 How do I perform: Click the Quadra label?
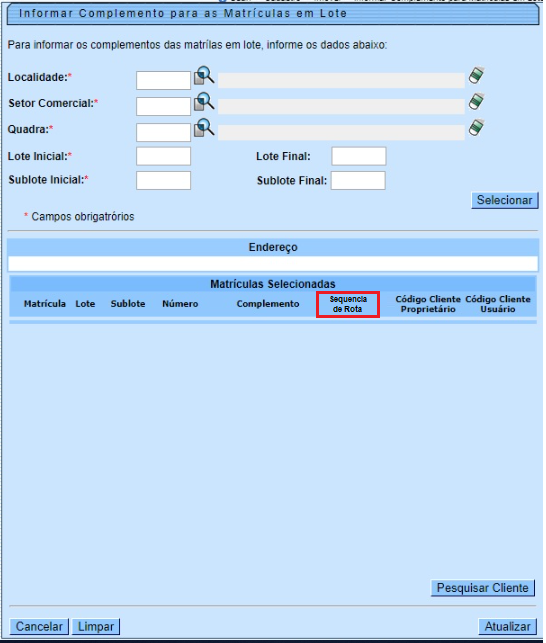click(30, 129)
